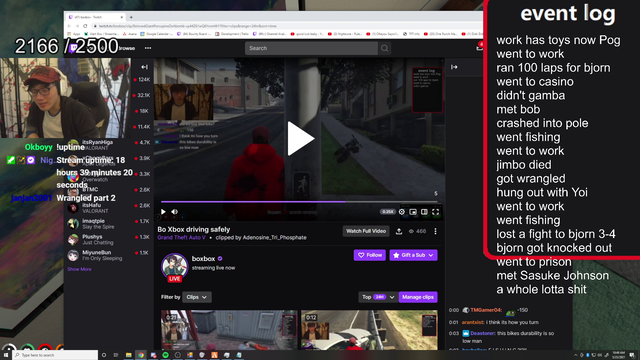Open the boxbox channel avatar
Viewport: 640px width, 360px height.
[x=174, y=266]
